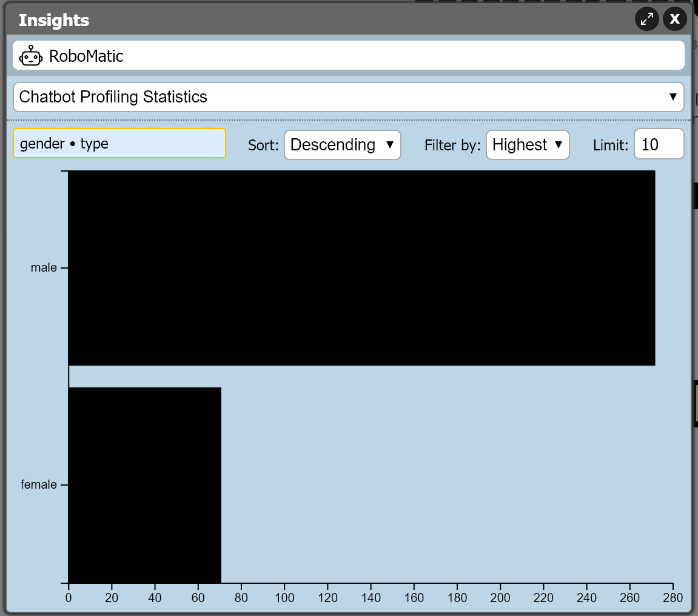Click the 280 axis tick label

(x=673, y=598)
